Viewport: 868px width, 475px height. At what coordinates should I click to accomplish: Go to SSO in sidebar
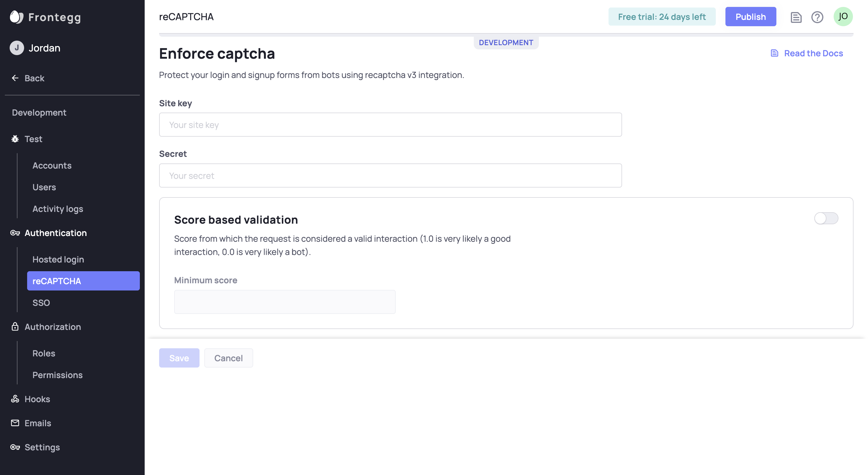coord(41,303)
